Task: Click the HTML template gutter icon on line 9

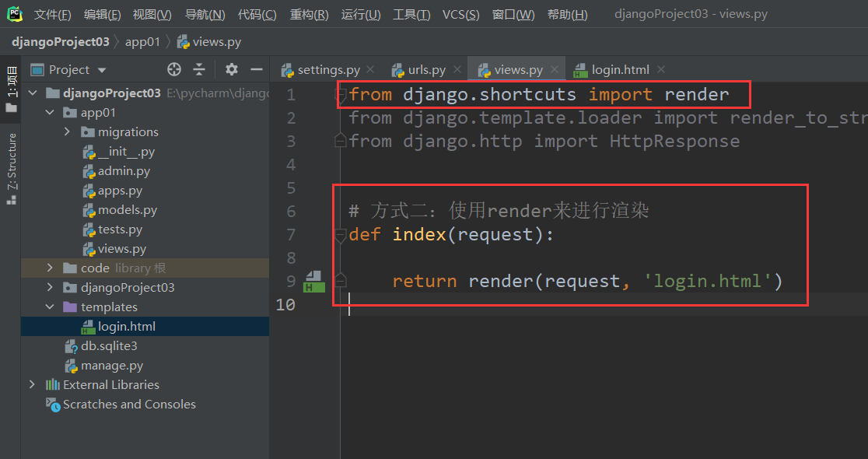Action: [x=314, y=282]
